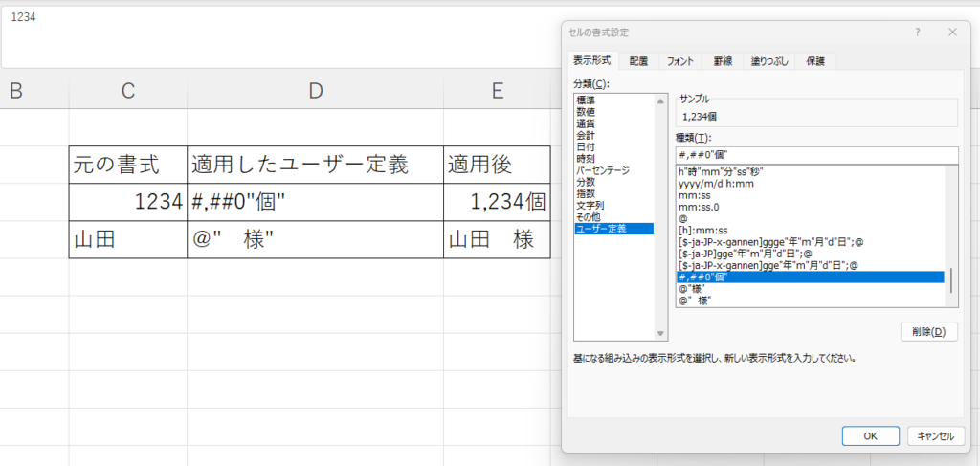Open the 保護 tab

tap(815, 61)
